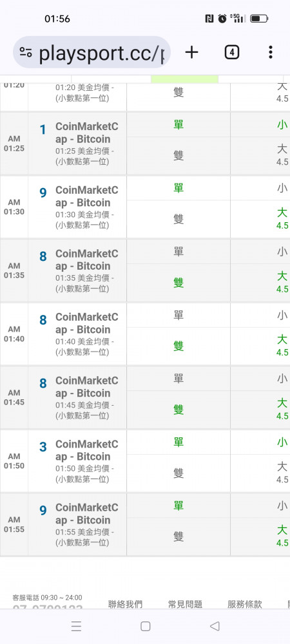
Task: Select 雙 option in the 01:35 row
Action: coord(179,283)
